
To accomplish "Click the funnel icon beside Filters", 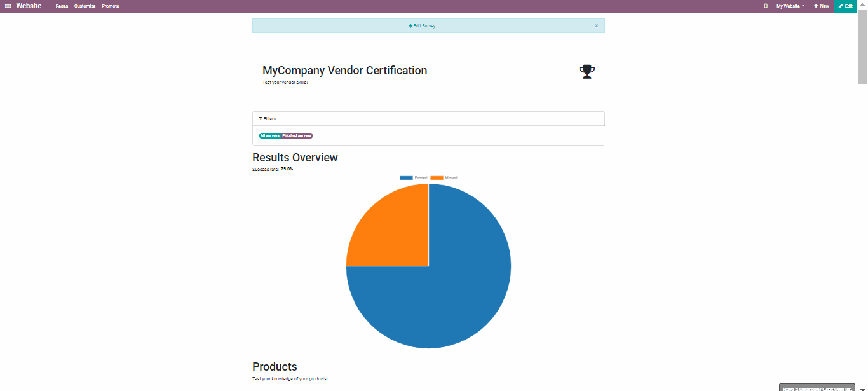I will [x=261, y=119].
